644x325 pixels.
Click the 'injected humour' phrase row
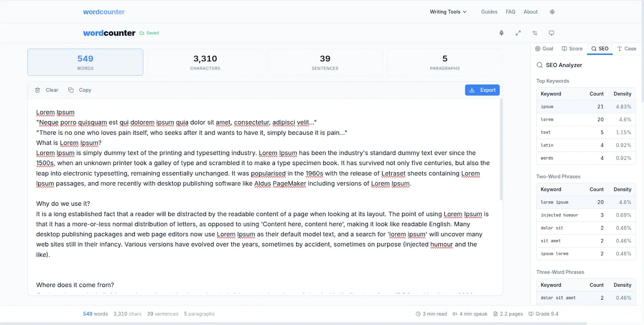point(586,215)
